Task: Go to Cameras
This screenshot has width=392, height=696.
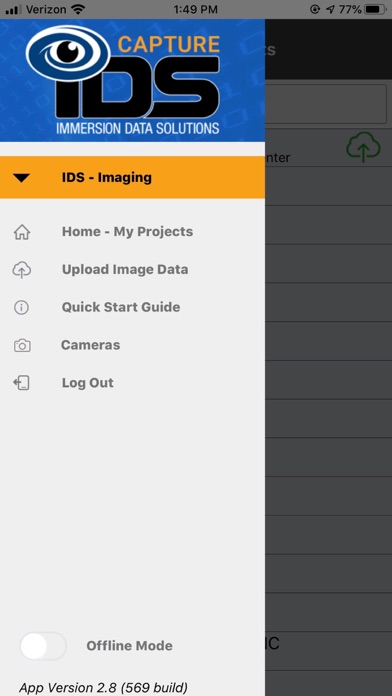Action: [x=91, y=345]
